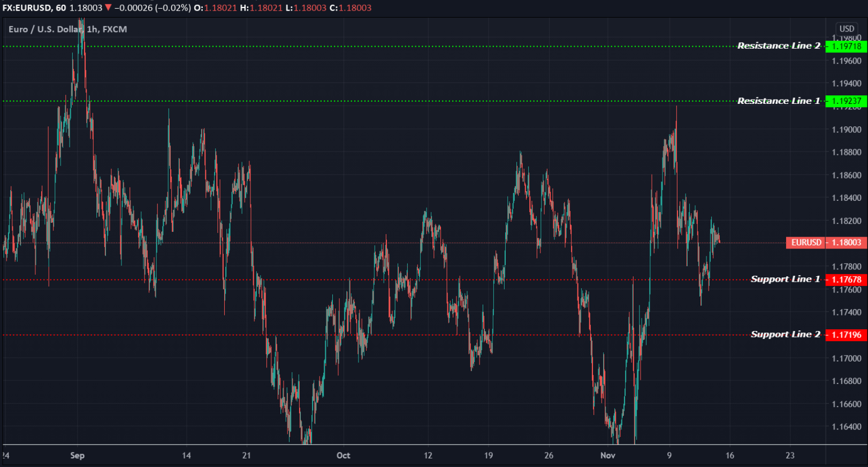868x467 pixels.
Task: Select the Resistance Line 2 label
Action: (779, 46)
